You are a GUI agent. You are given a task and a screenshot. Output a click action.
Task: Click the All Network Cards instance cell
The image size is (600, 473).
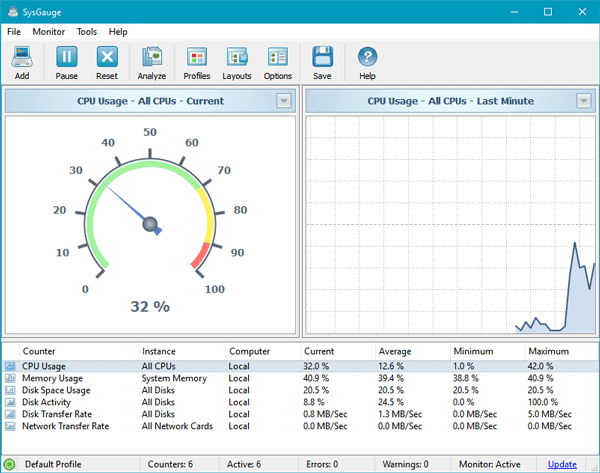coord(177,426)
